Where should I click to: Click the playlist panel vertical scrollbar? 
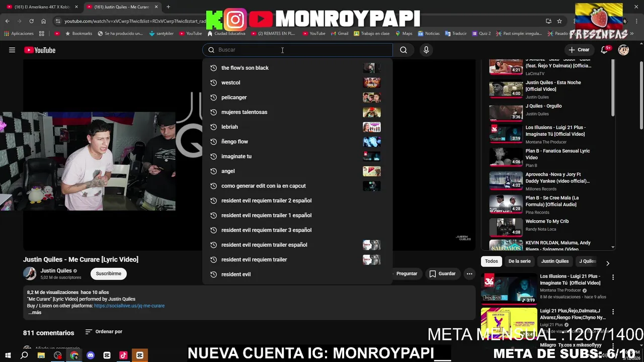[613, 88]
